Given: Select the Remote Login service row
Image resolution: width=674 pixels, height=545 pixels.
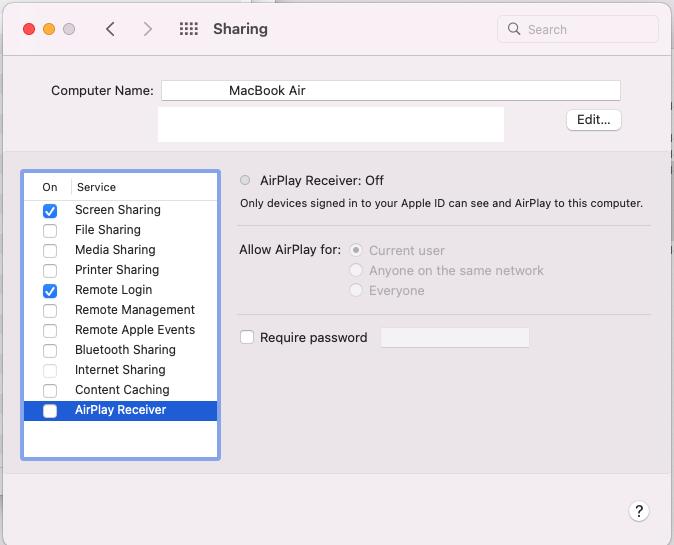Looking at the screenshot, I should (120, 290).
